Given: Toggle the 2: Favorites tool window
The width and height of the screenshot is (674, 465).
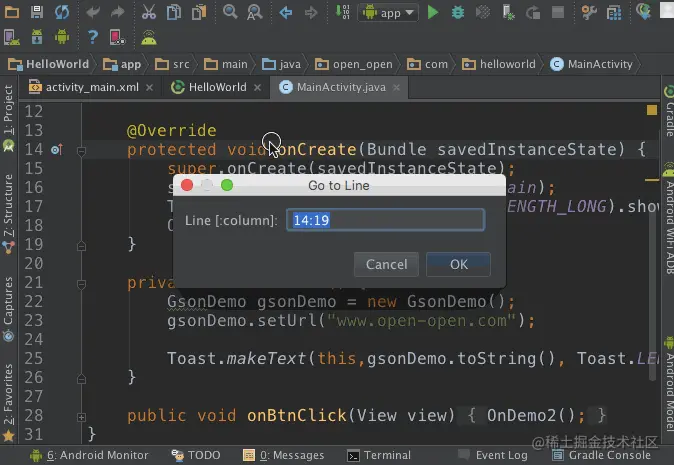Looking at the screenshot, I should pos(8,402).
